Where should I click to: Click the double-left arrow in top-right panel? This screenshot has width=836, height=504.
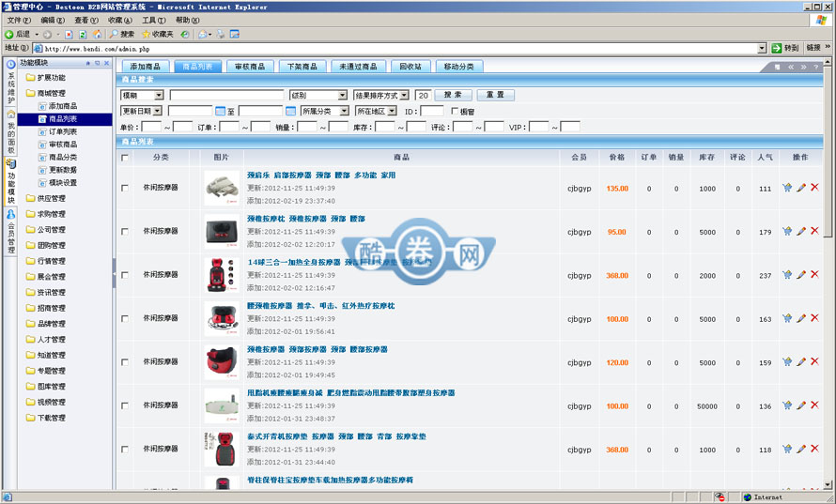(x=791, y=68)
